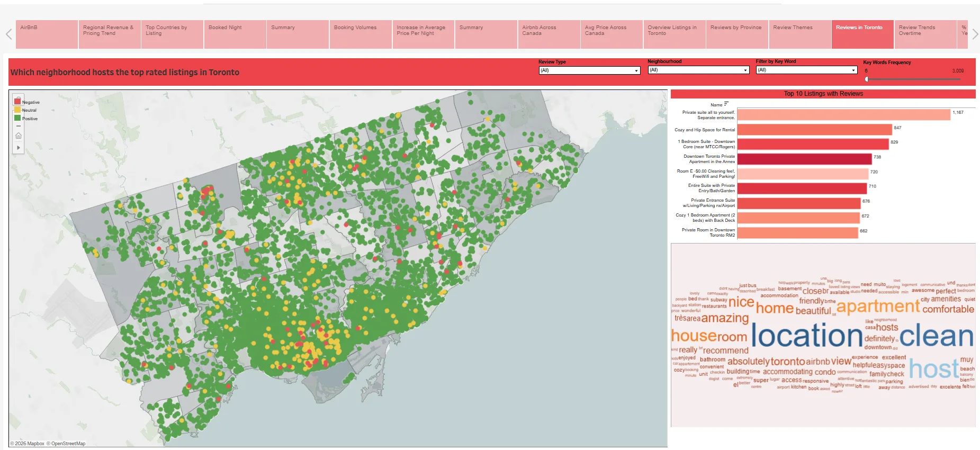Screen dimensions: 980x450
Task: Open the Top Countries by Listing tab
Action: click(173, 34)
